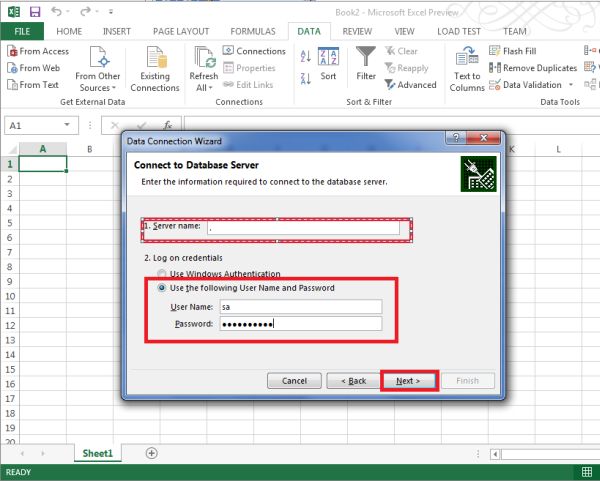The height and width of the screenshot is (481, 600).
Task: Click the horizontal scrollbar left arrow
Action: coord(495,454)
